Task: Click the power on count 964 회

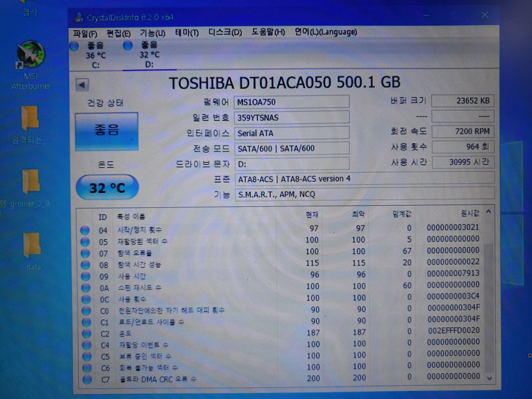Action: tap(463, 147)
